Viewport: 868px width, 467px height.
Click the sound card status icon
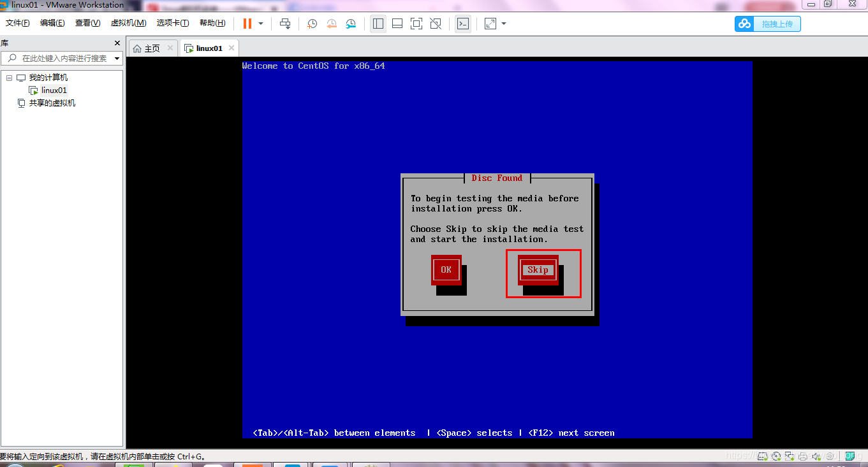816,456
